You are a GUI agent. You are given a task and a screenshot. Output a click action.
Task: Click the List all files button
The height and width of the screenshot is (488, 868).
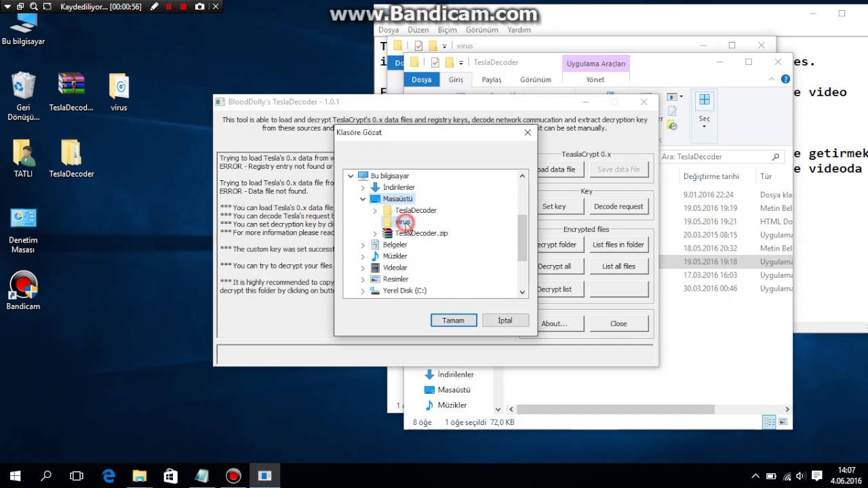618,266
